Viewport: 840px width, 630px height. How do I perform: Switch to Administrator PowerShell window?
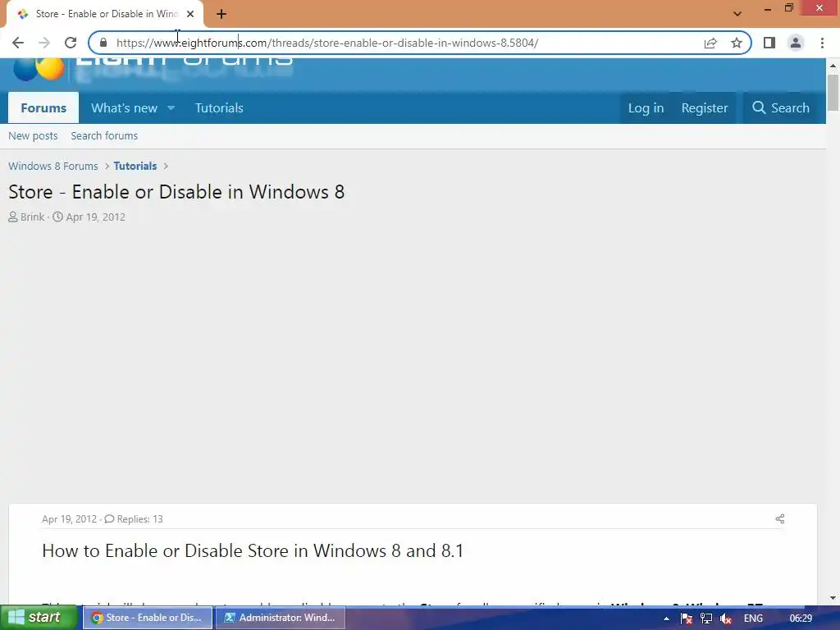tap(281, 618)
